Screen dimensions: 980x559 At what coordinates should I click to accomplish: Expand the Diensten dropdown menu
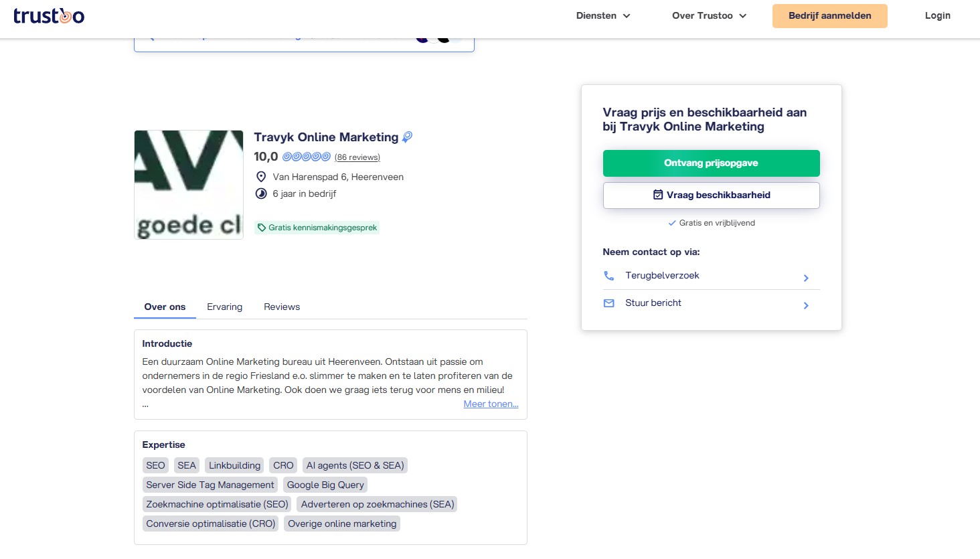(602, 16)
